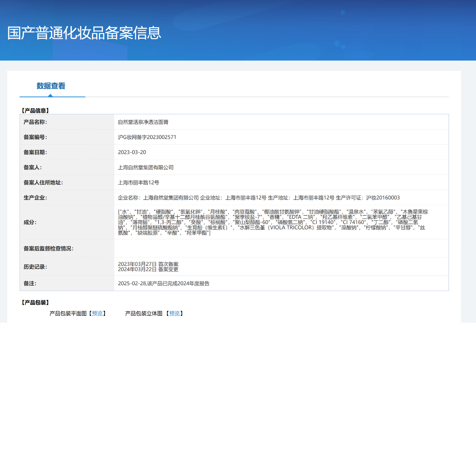Click the remark 2025-02-28 annual report note

coord(164,283)
